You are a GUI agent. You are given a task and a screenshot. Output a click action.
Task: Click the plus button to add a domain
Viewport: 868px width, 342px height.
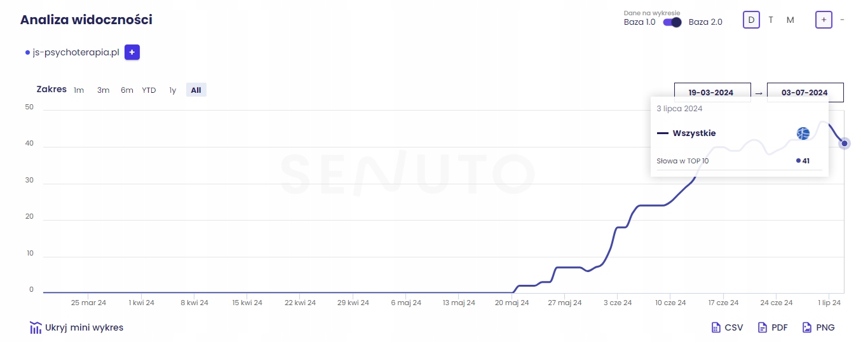132,52
